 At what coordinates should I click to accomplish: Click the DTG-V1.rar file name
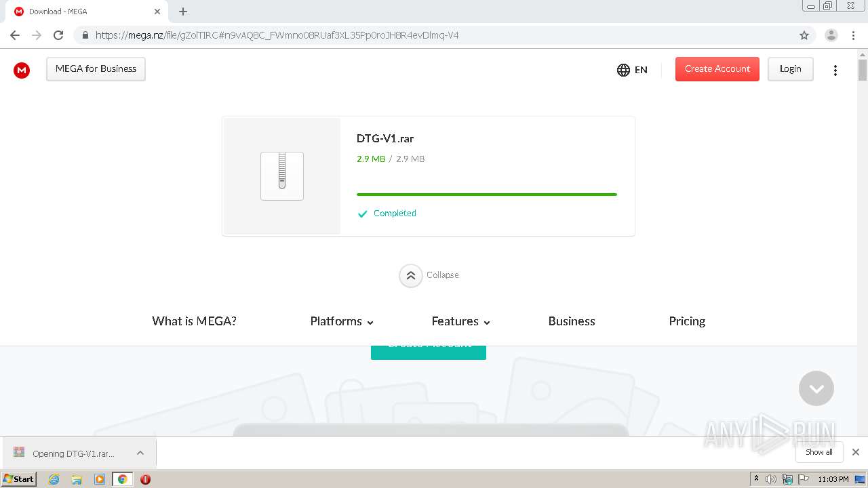pyautogui.click(x=385, y=139)
